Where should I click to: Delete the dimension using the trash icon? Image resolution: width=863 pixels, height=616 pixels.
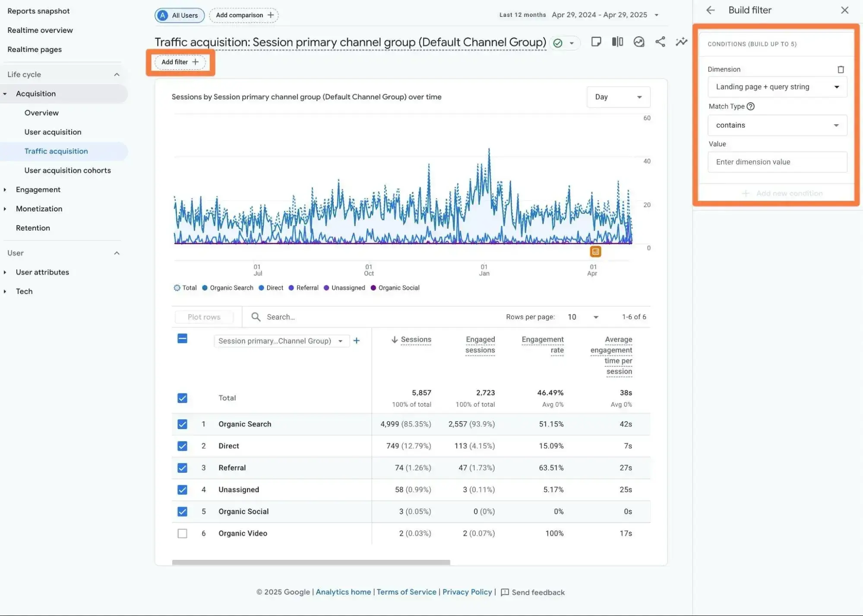[x=841, y=69]
